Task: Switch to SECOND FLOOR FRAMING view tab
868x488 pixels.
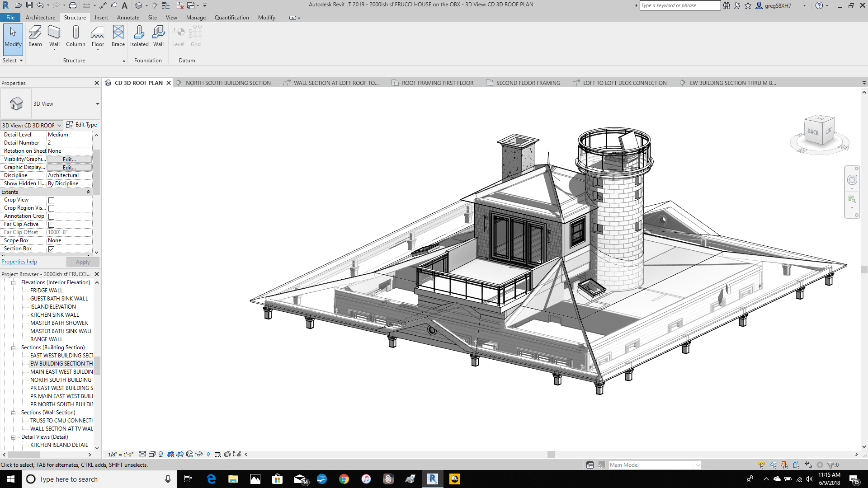Action: point(523,83)
